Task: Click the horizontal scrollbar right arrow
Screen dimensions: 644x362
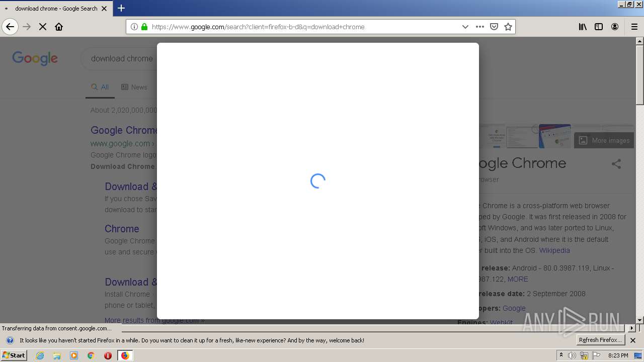Action: coord(632,328)
